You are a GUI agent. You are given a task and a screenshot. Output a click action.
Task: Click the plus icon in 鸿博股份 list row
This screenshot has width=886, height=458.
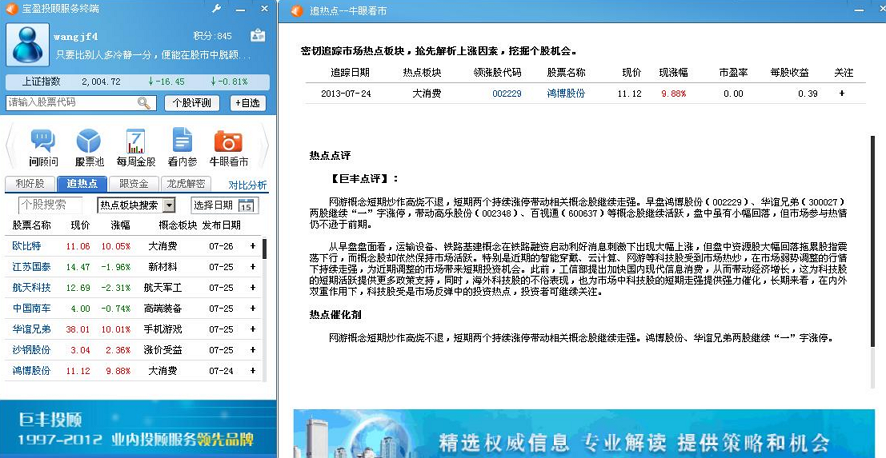click(x=253, y=371)
